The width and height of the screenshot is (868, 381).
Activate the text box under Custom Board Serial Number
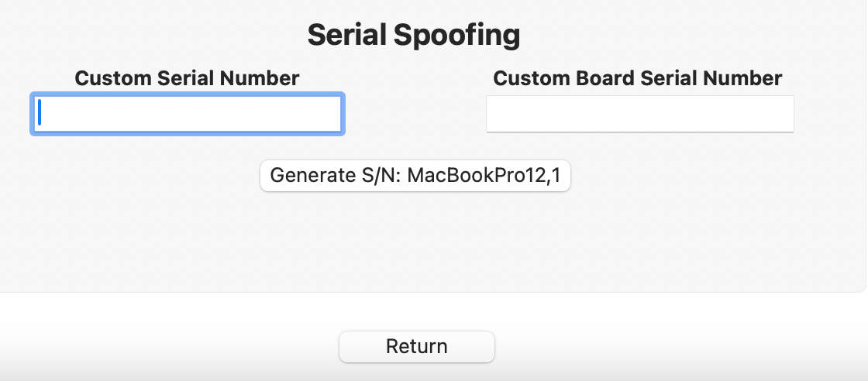[639, 114]
